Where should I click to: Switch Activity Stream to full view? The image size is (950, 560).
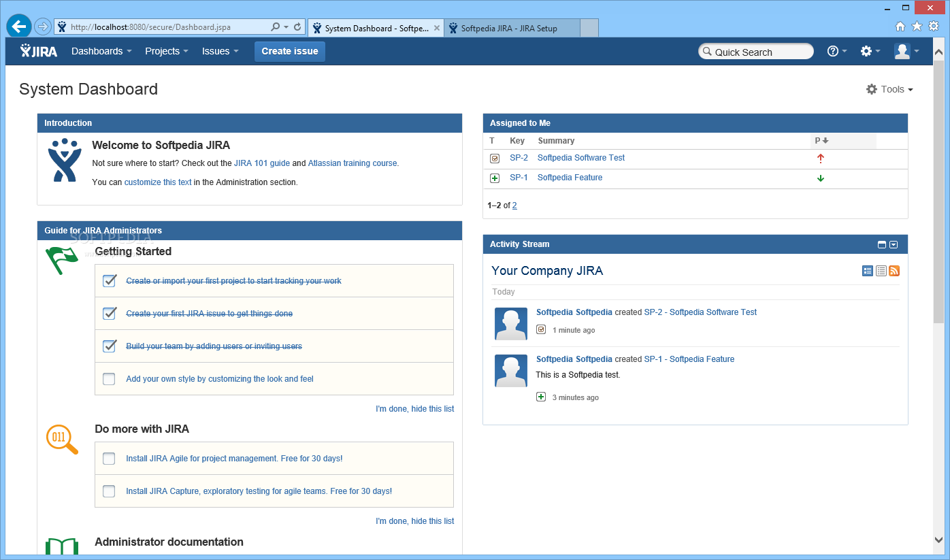868,271
